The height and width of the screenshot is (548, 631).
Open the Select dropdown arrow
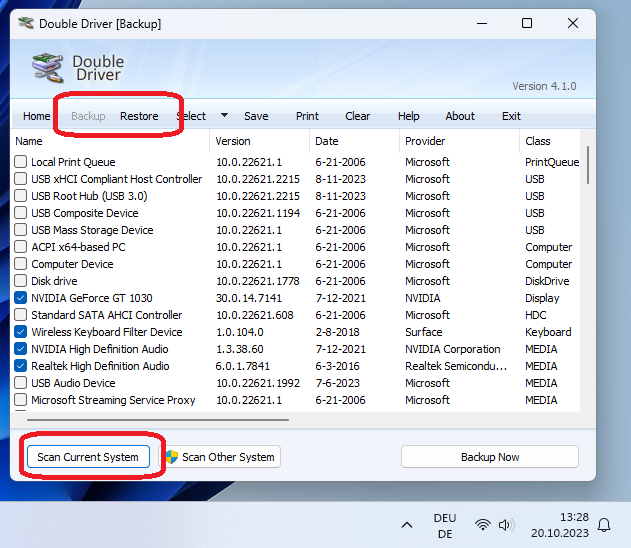pos(225,115)
